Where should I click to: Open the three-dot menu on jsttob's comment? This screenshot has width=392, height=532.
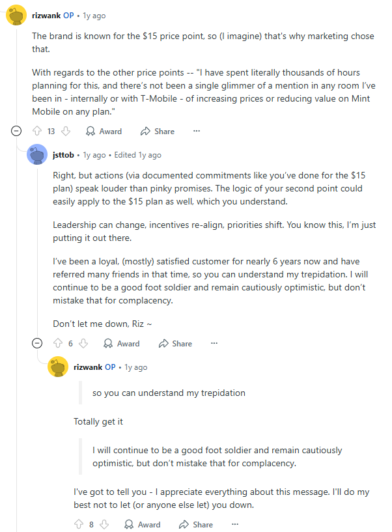coord(215,343)
